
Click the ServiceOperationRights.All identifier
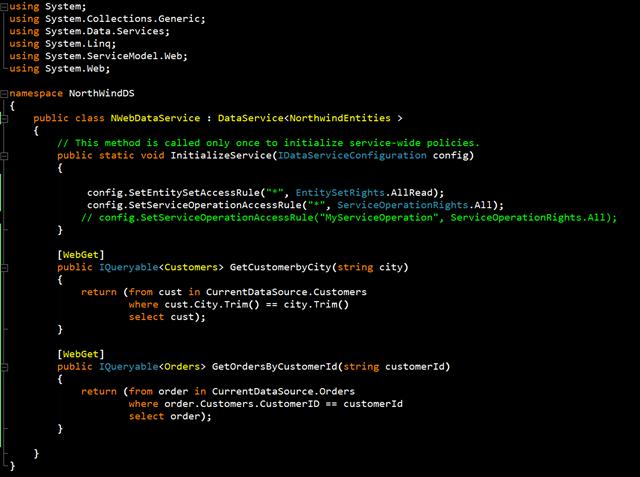[415, 205]
